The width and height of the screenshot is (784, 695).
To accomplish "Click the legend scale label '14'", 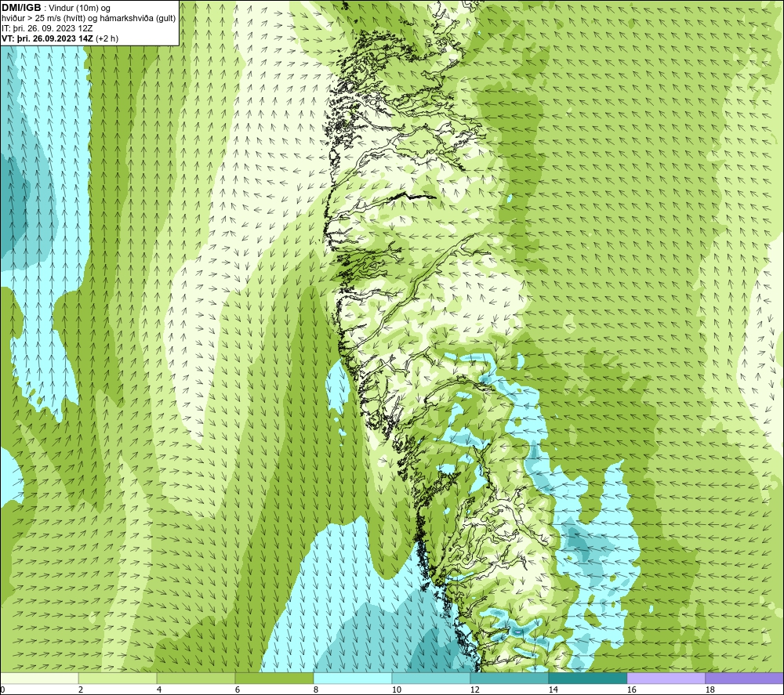I will pos(554,690).
